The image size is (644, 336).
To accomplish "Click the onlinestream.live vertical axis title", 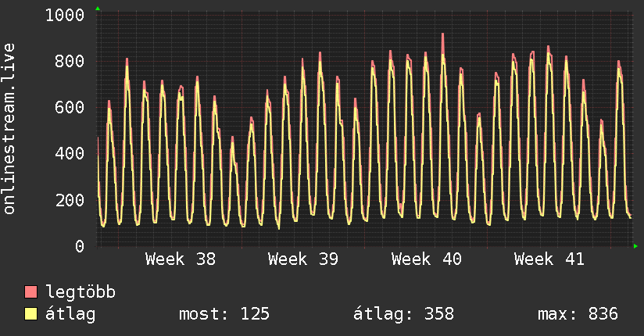I will coord(9,129).
